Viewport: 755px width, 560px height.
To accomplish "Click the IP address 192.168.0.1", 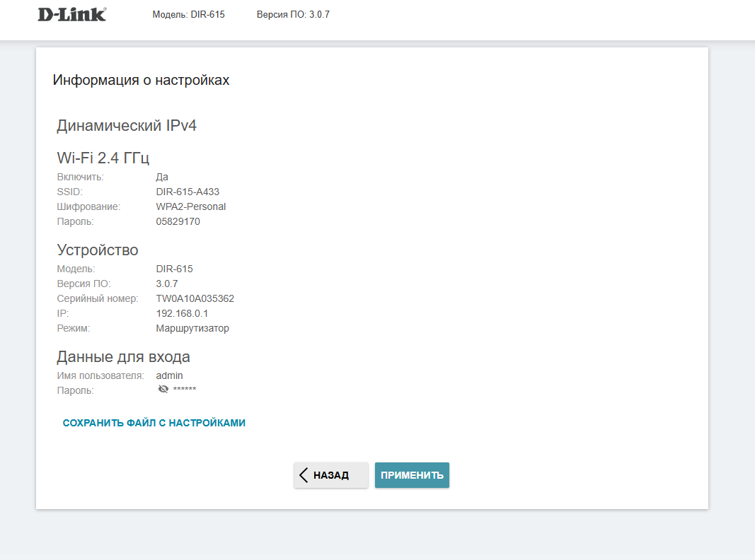I will coord(182,314).
